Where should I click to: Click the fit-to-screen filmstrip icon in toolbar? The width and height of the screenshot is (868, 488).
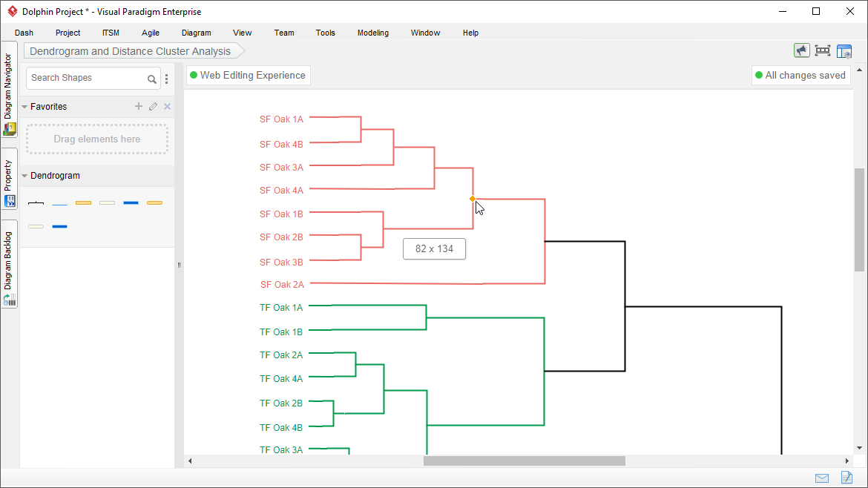point(823,51)
